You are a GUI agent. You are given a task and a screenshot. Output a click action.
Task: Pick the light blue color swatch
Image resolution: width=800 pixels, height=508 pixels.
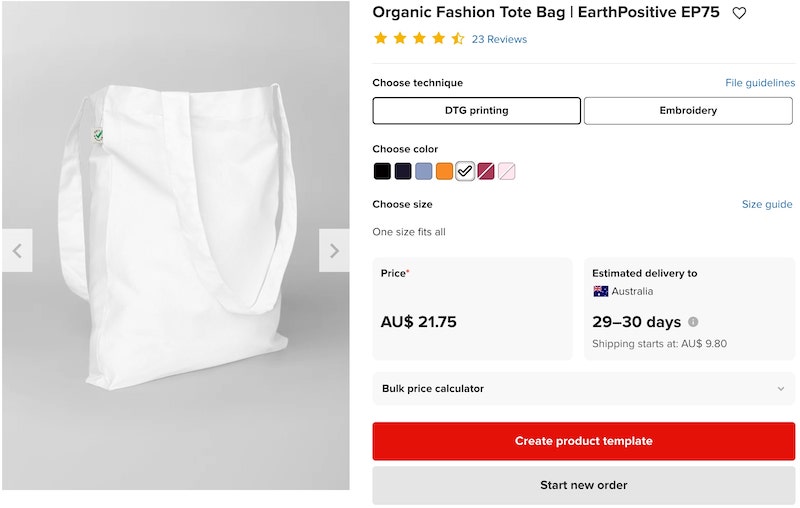point(424,171)
